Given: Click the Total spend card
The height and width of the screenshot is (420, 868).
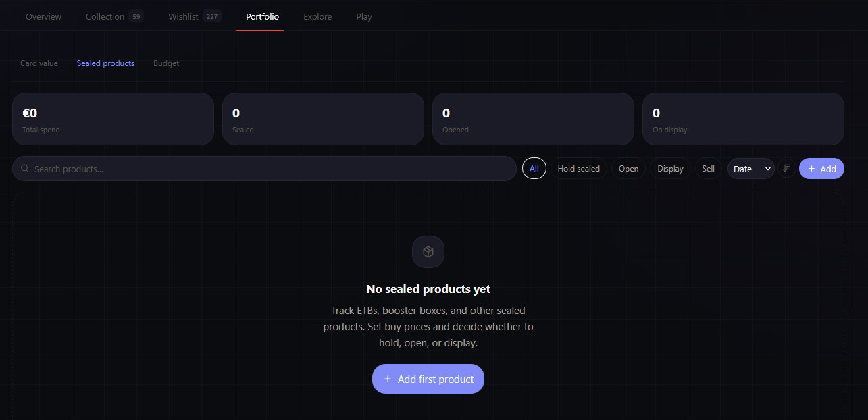Looking at the screenshot, I should point(113,119).
